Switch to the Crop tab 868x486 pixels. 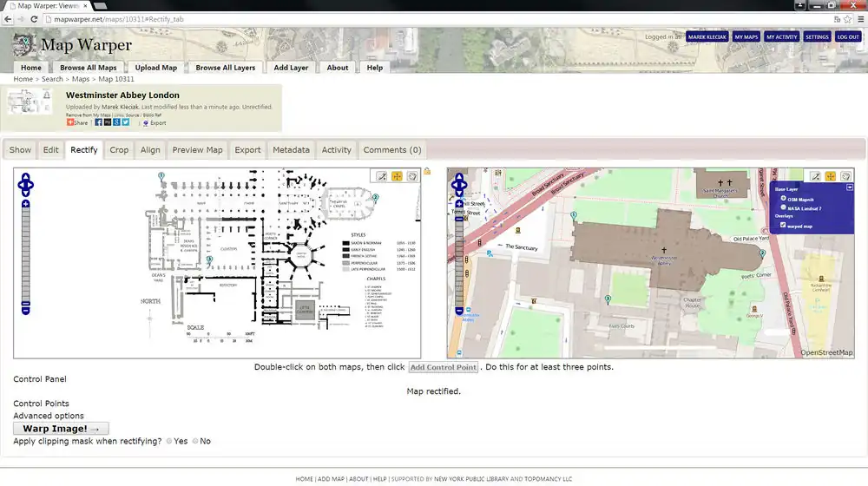119,150
